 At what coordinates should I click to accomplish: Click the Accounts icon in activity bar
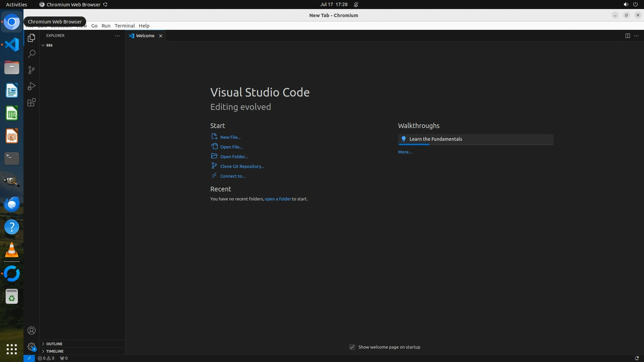tap(32, 331)
